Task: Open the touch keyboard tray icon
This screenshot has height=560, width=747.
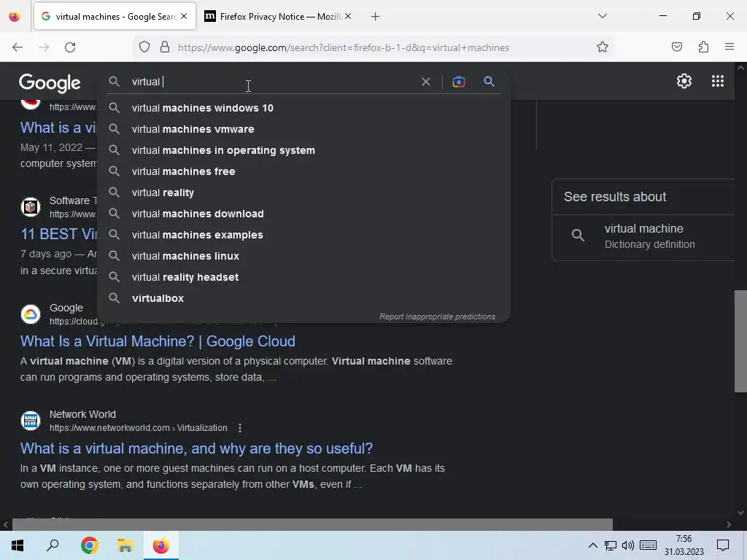Action: click(648, 545)
